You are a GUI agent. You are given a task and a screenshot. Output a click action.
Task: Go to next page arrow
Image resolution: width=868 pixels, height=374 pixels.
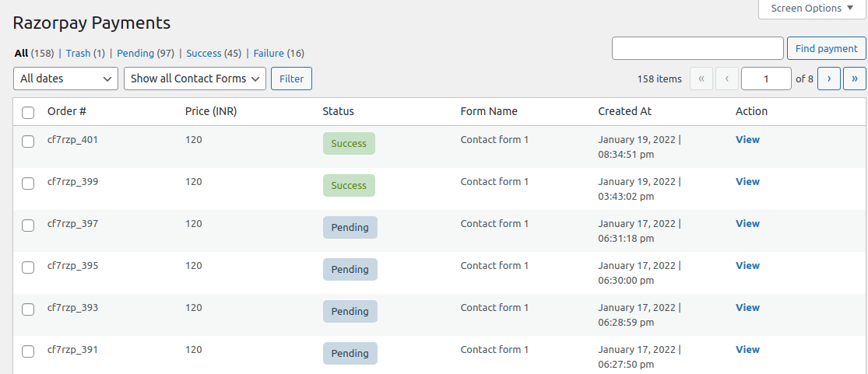pos(829,79)
